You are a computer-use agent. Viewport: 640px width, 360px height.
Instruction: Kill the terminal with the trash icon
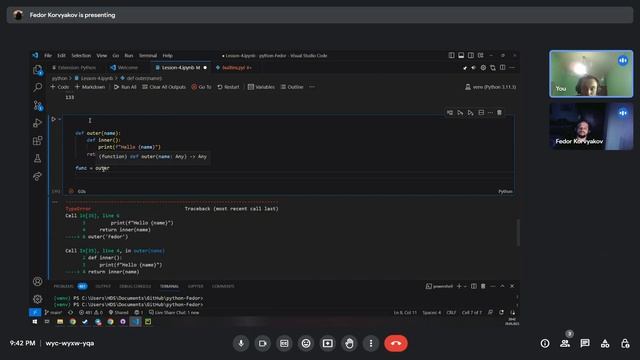[483, 286]
